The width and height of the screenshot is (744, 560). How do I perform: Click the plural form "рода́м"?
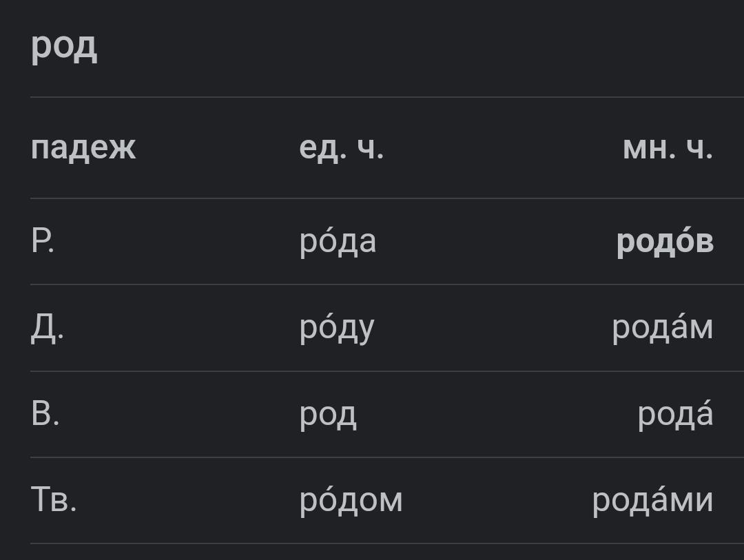(662, 329)
